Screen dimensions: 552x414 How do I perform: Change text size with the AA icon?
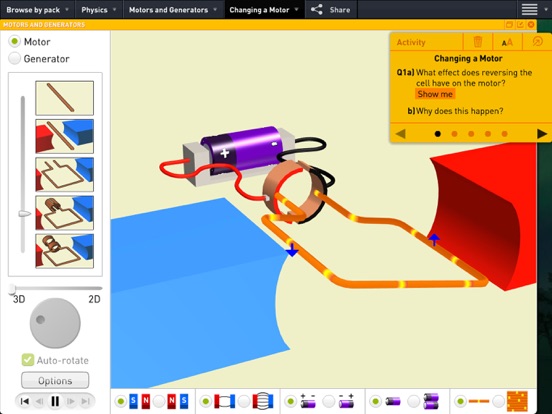(x=507, y=43)
